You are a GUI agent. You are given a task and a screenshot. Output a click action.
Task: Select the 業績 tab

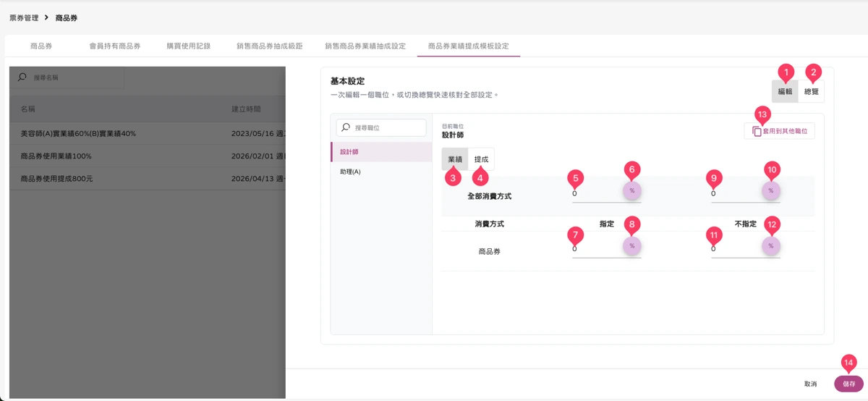pos(455,159)
